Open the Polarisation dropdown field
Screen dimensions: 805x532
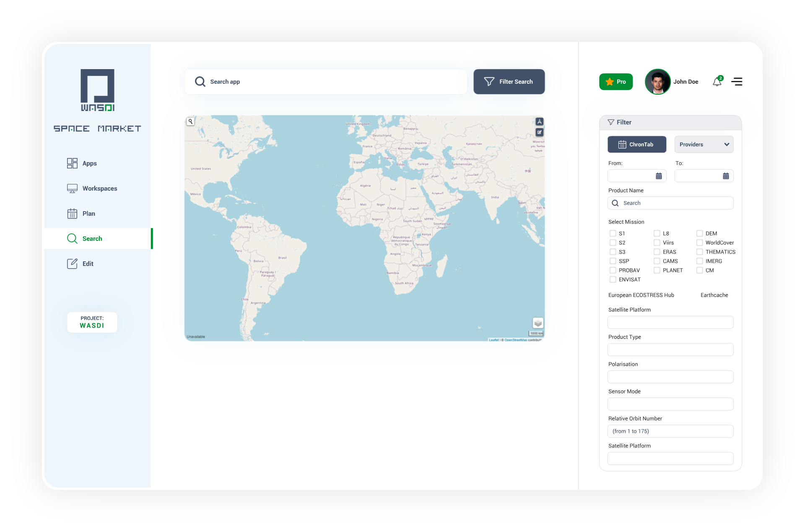click(x=670, y=377)
